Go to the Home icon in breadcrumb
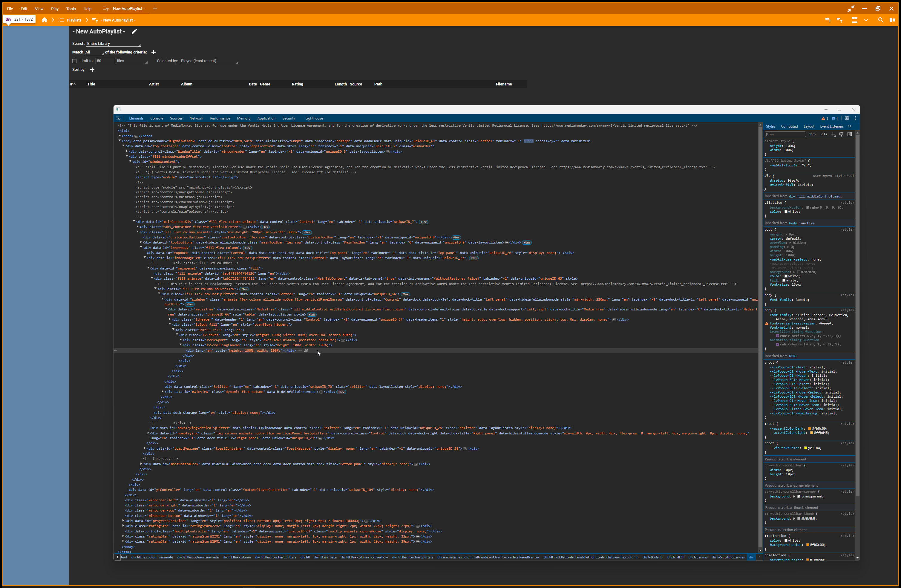The height and width of the screenshot is (588, 901). [x=44, y=20]
